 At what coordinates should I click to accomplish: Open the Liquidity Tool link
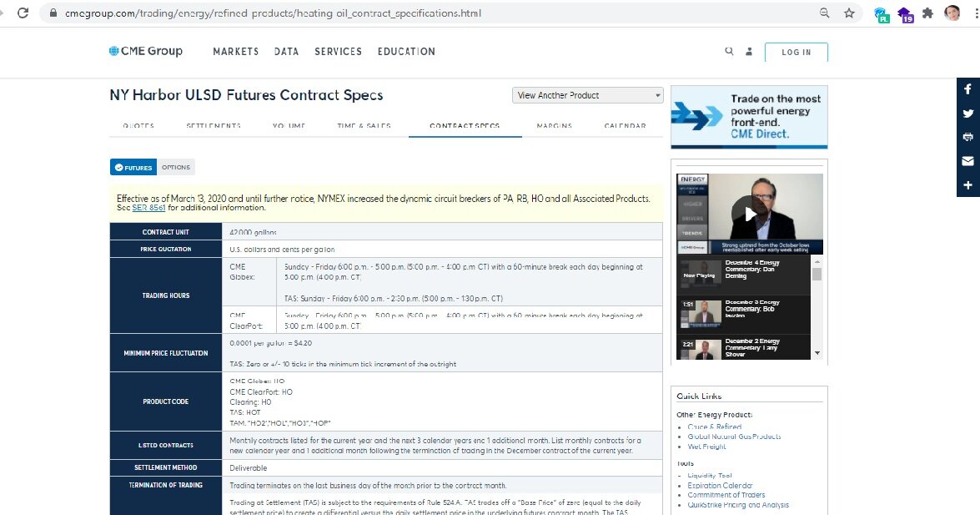pyautogui.click(x=710, y=476)
